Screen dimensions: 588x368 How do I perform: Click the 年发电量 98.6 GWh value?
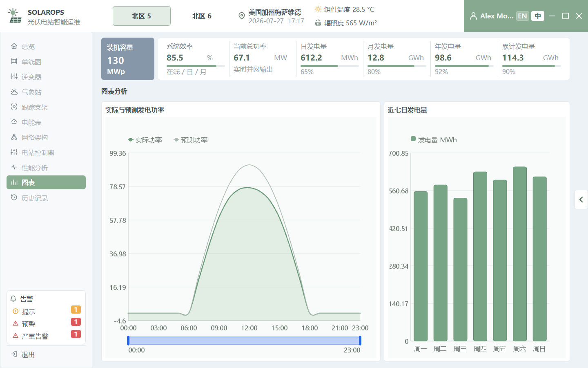pos(443,58)
